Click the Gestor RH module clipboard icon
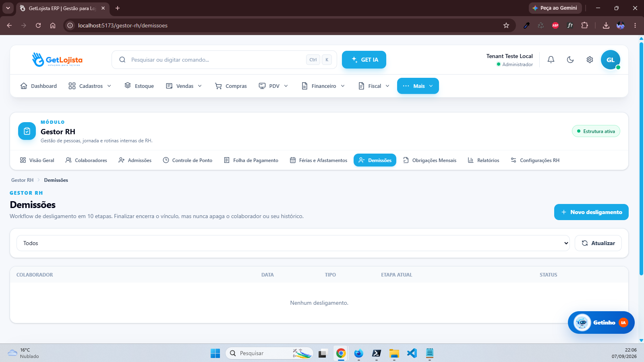 point(27,131)
